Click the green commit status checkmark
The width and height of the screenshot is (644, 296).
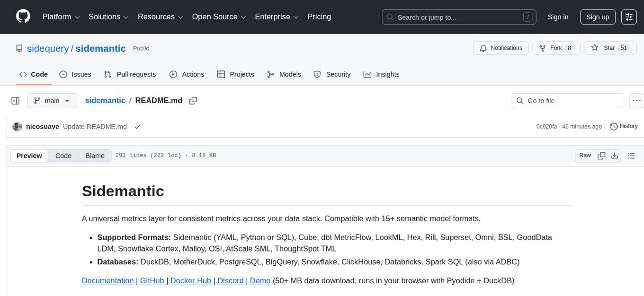[137, 127]
